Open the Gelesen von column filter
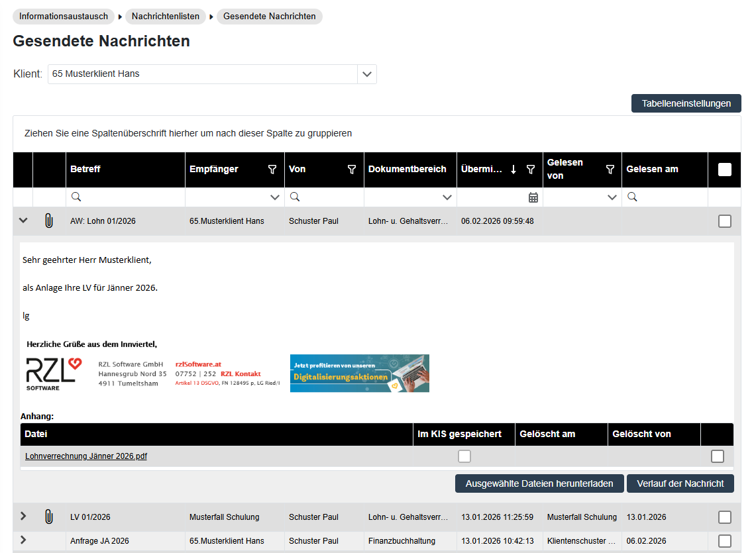Screen dimensions: 756x553 pyautogui.click(x=610, y=170)
